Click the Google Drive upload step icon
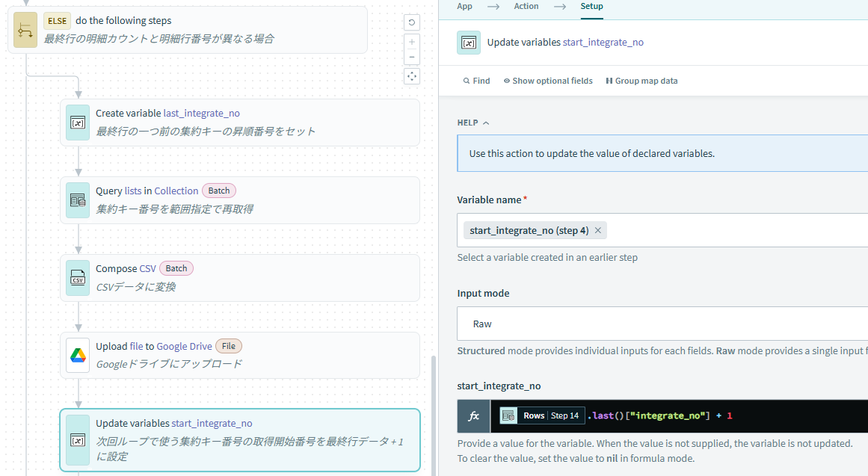This screenshot has width=868, height=476. tap(78, 356)
